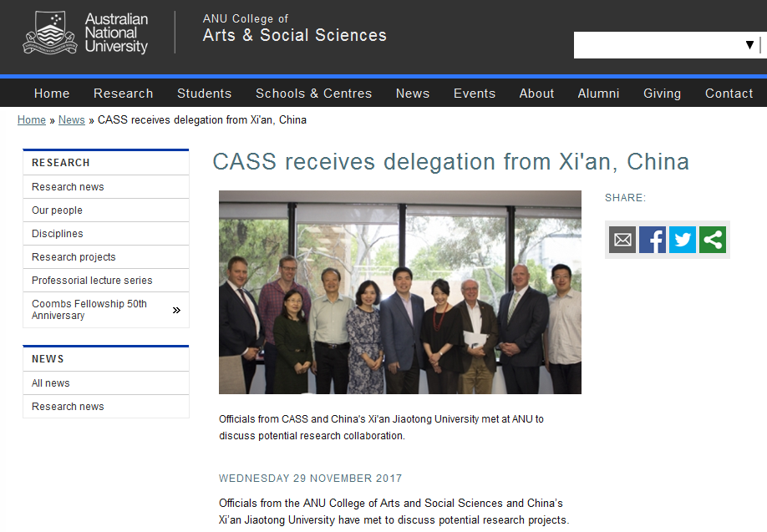767x532 pixels.
Task: Click the Home breadcrumb link
Action: click(x=32, y=120)
